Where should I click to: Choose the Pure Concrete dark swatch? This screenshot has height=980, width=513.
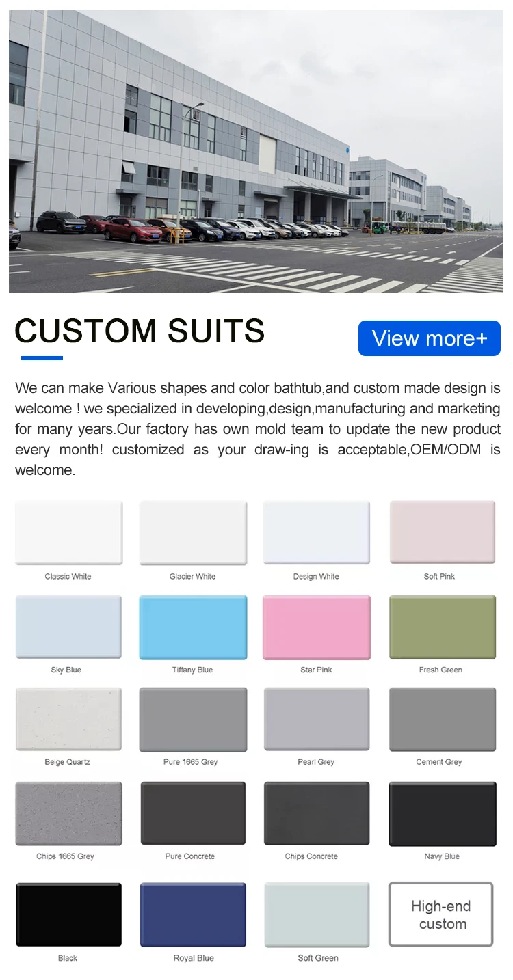[193, 813]
